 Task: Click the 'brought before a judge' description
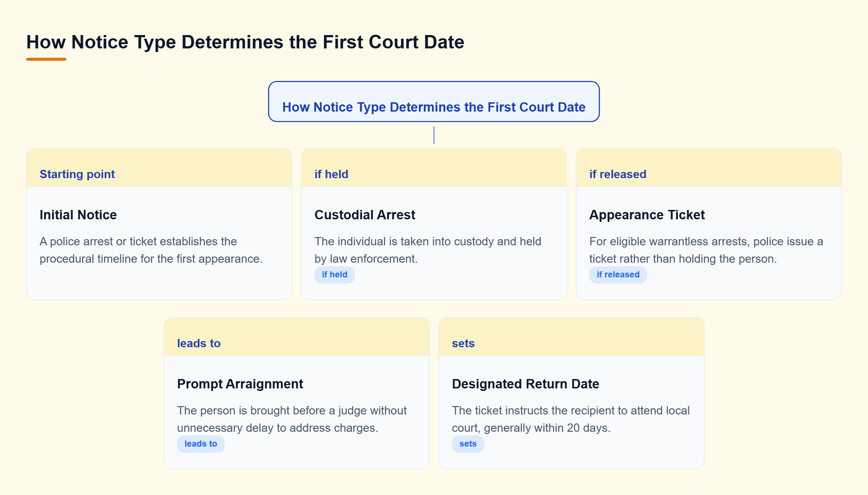292,419
